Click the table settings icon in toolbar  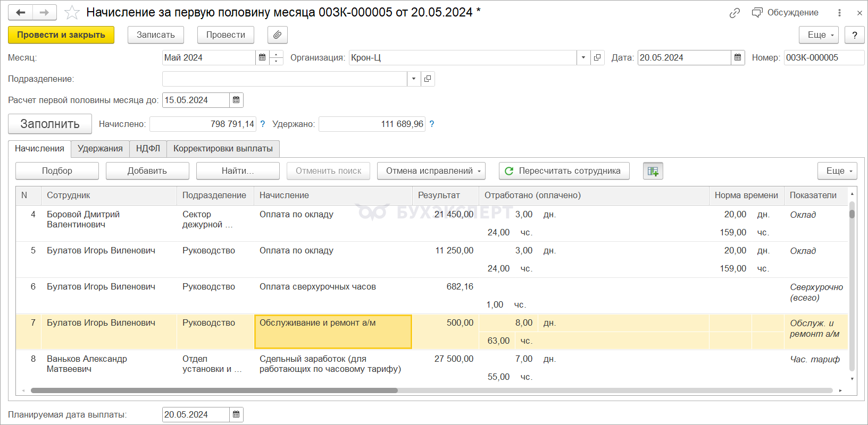click(x=653, y=171)
